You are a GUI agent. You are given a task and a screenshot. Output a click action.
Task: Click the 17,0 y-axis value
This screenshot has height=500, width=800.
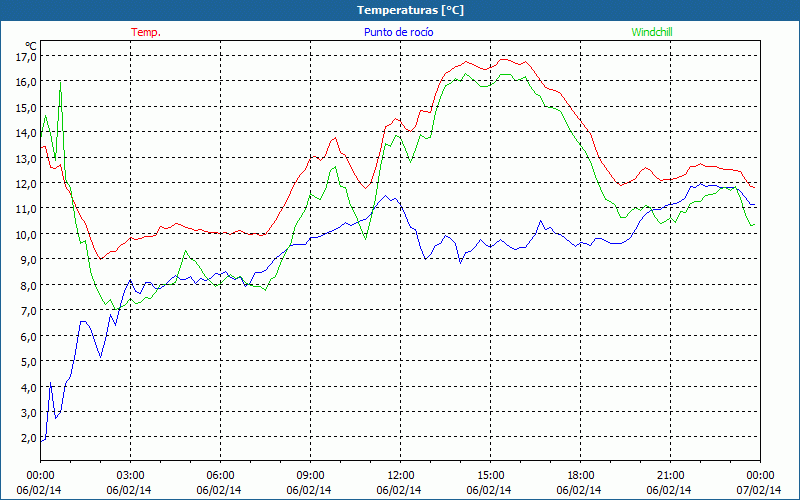[x=26, y=57]
